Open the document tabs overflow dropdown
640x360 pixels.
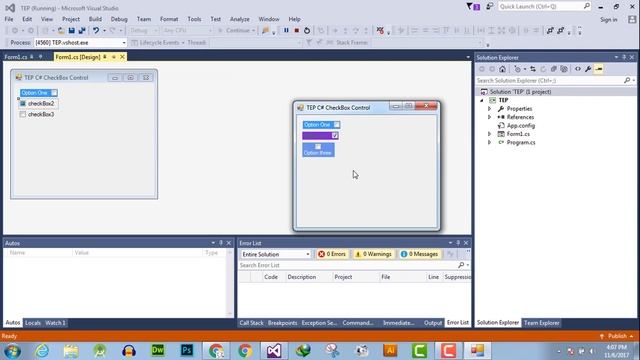468,57
